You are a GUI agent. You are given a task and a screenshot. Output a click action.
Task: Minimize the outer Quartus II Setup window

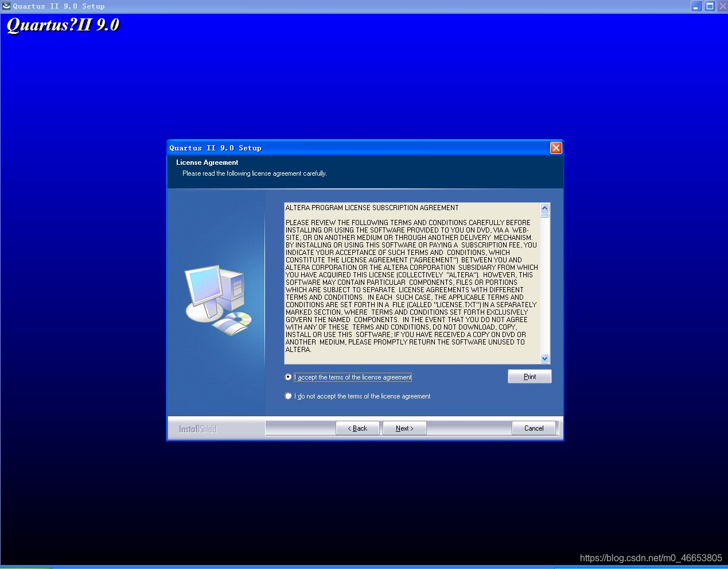click(x=696, y=6)
